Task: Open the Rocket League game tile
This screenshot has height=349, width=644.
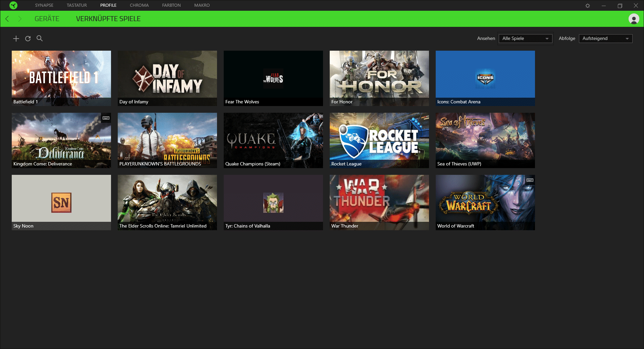Action: 379,140
